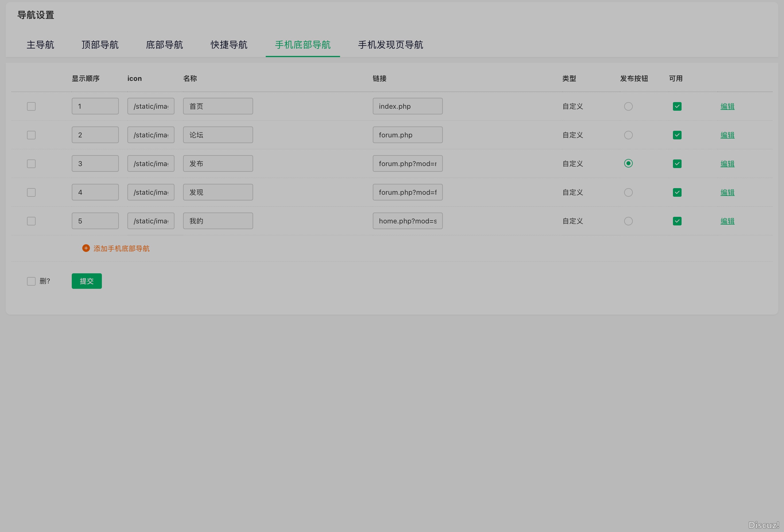Click the icon path field for 首页 row
The image size is (784, 532).
[151, 106]
